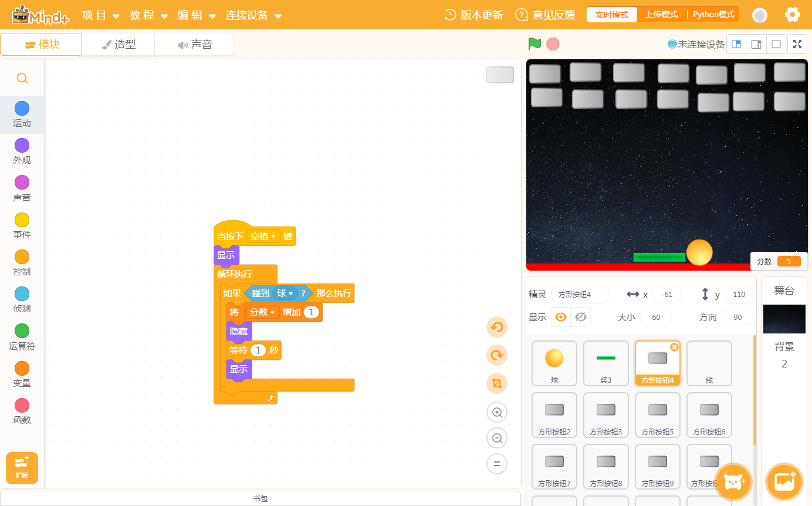The width and height of the screenshot is (812, 506).
Task: Open the settings gear icon
Action: click(793, 15)
